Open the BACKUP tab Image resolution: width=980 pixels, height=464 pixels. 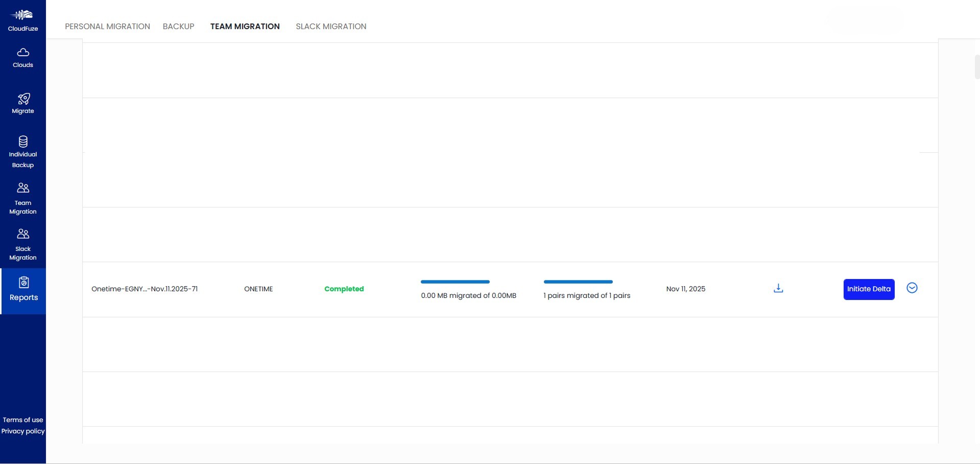point(178,26)
